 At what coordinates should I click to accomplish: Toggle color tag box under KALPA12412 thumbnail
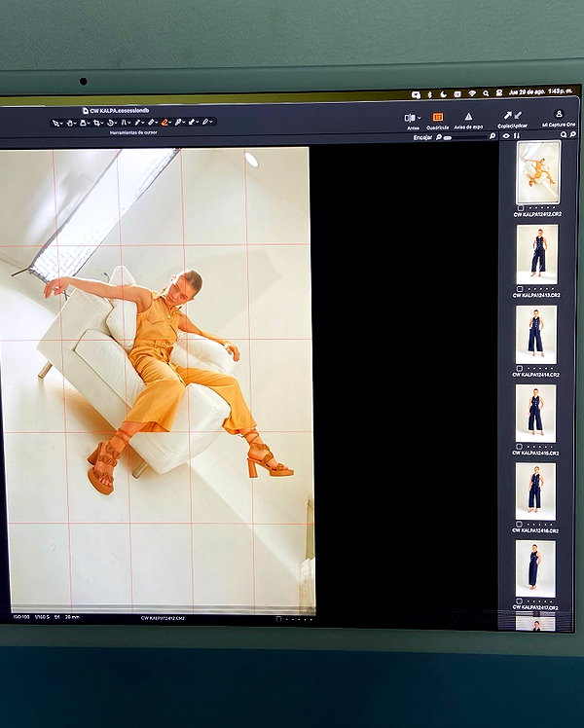(521, 208)
